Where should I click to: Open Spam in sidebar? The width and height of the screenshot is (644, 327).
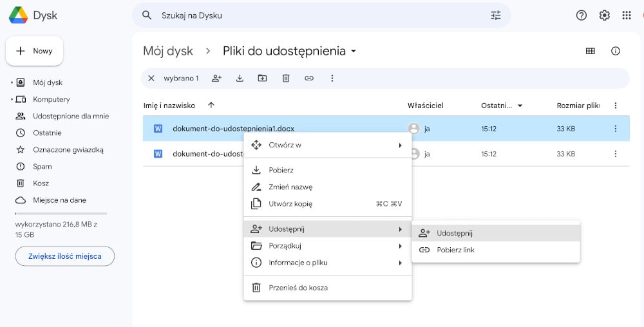tap(43, 167)
